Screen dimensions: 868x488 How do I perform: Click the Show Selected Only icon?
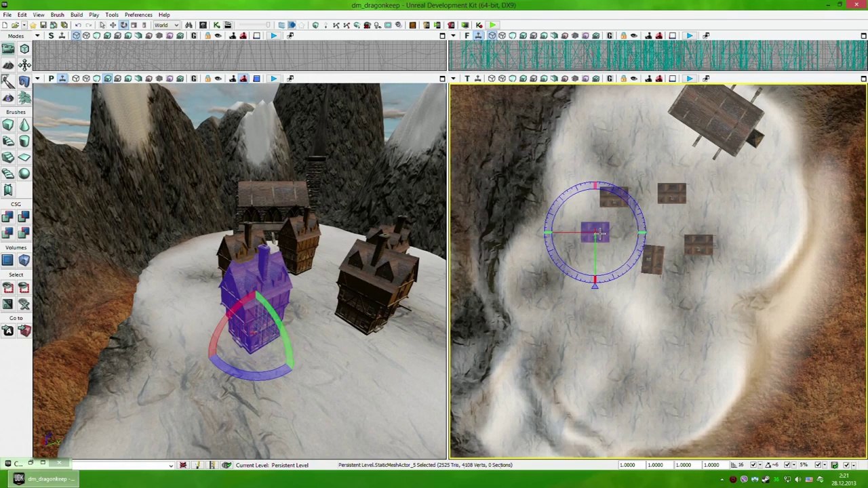click(8, 287)
